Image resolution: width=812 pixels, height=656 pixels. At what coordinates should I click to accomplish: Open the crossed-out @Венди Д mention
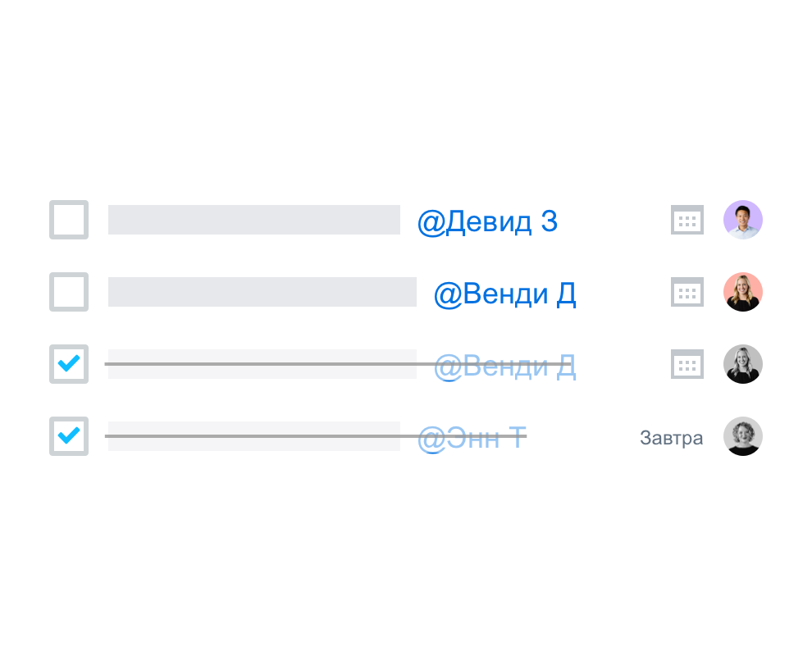click(505, 366)
